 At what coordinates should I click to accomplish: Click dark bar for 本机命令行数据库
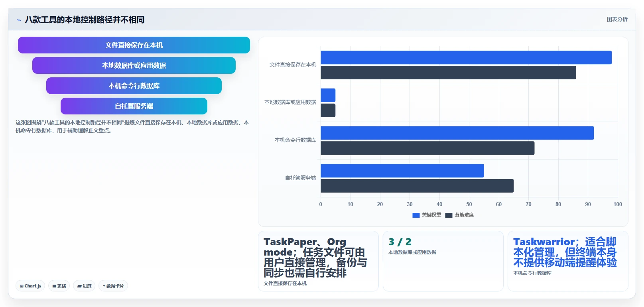point(427,148)
